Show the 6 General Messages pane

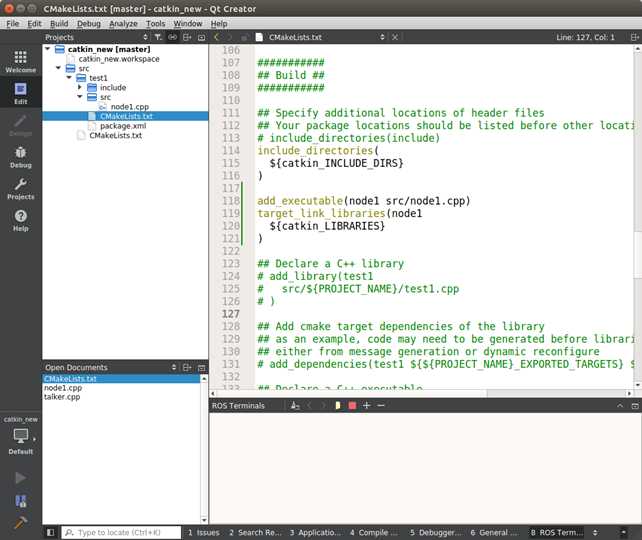pyautogui.click(x=494, y=532)
